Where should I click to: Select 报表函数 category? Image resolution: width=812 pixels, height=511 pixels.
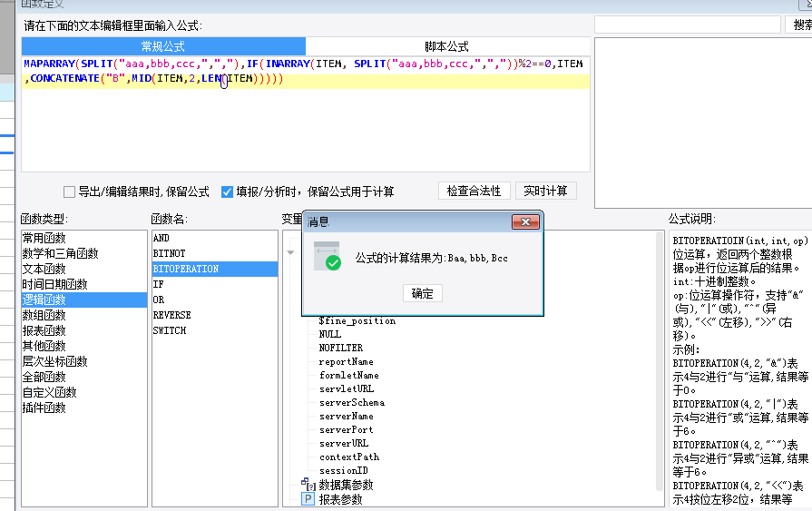point(83,330)
